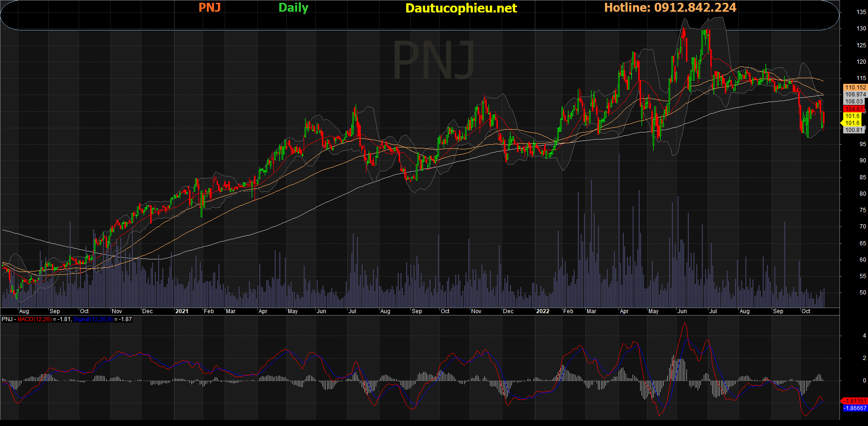The width and height of the screenshot is (868, 426).
Task: Click the green Daily timeframe label
Action: (x=293, y=7)
